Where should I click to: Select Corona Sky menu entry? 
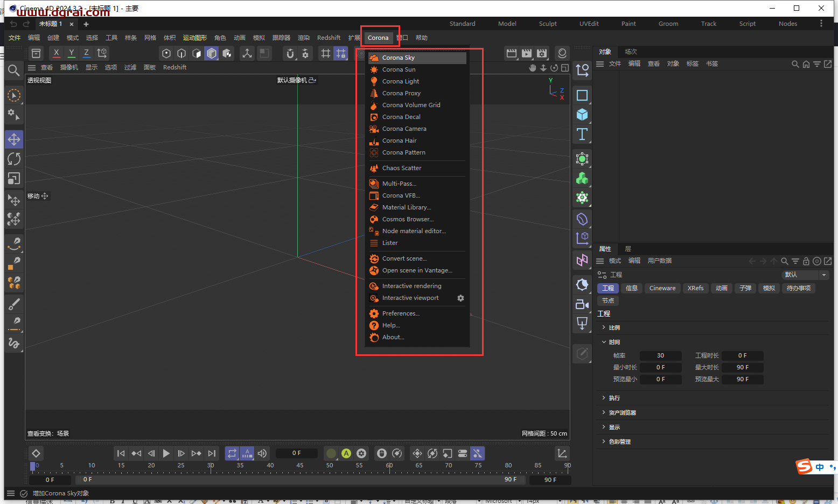(417, 58)
